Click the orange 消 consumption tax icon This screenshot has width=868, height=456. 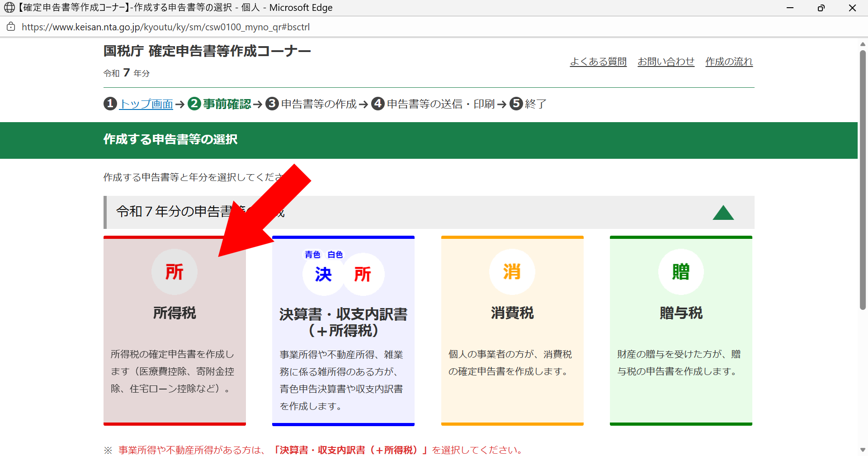(512, 272)
